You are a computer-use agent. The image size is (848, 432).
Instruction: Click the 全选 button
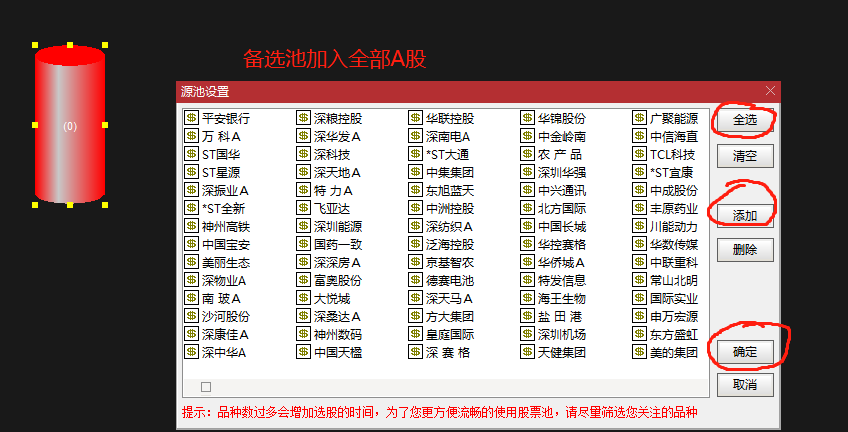745,120
